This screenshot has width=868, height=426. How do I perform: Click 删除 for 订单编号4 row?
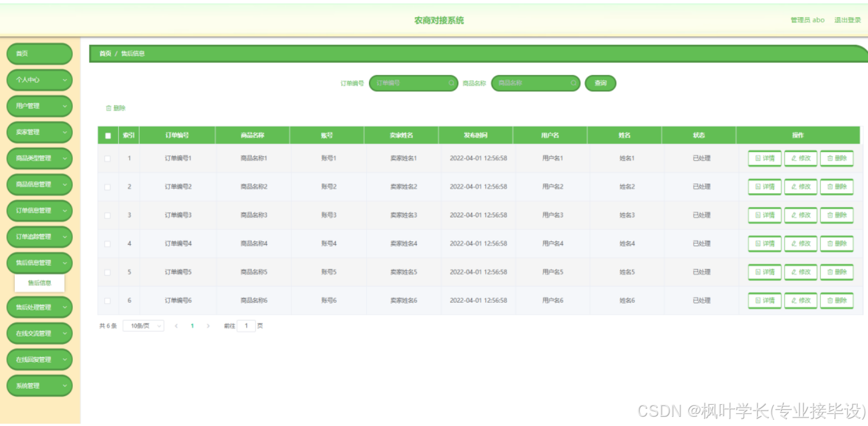837,244
